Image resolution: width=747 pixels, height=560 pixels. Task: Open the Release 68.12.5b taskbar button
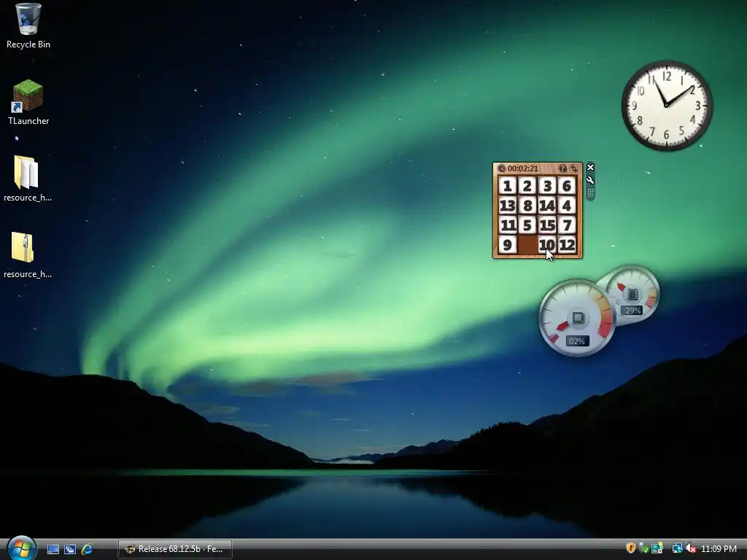(x=175, y=549)
